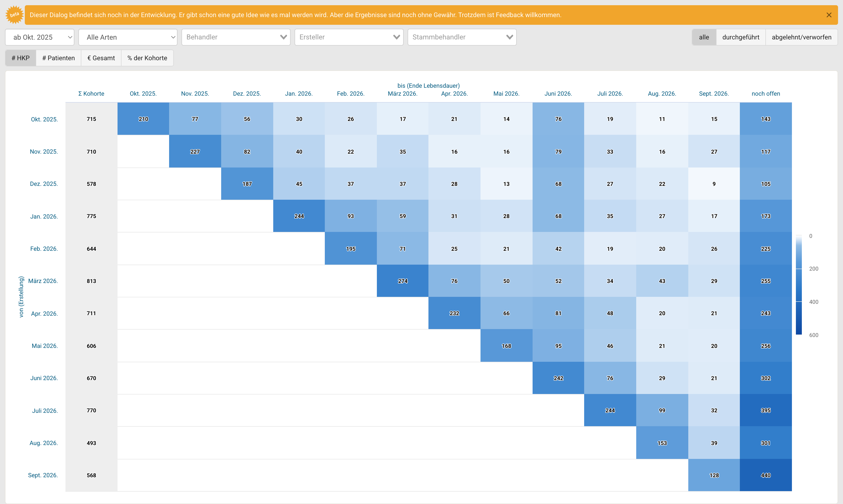843x504 pixels.
Task: Click the heatmap cell with value 274
Action: coord(403,281)
